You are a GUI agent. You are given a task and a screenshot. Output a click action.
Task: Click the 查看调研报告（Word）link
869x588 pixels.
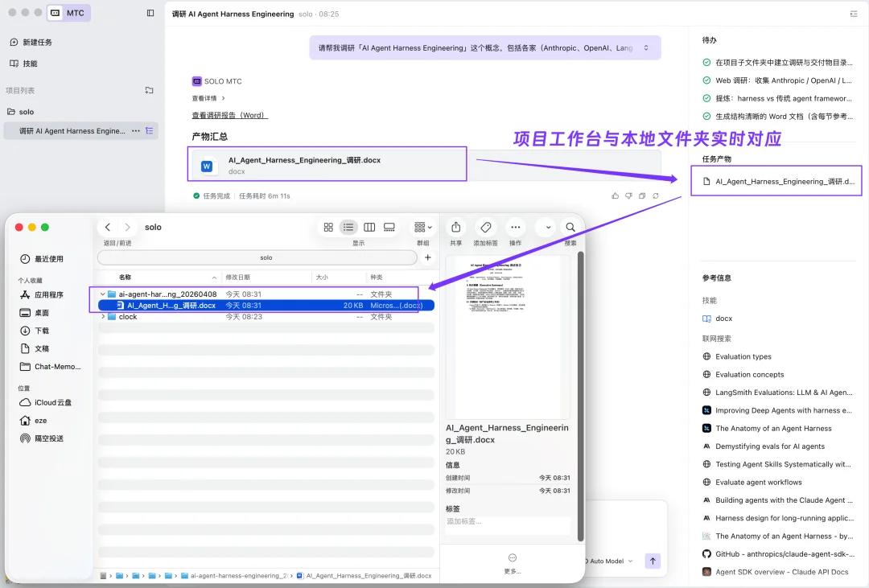tap(229, 115)
